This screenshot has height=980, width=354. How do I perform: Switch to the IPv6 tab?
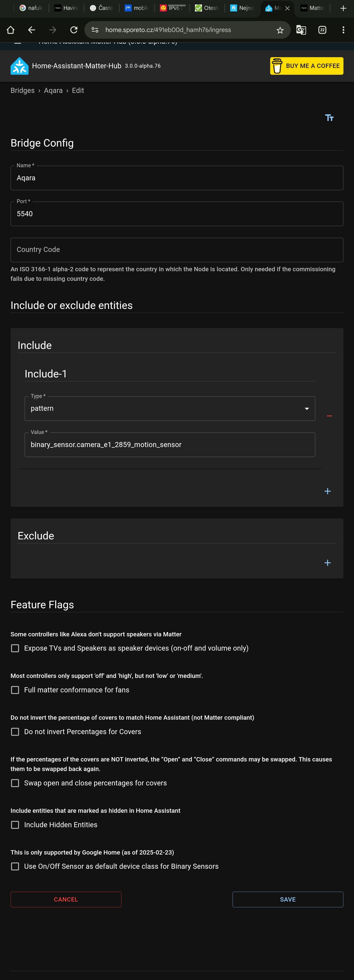click(172, 8)
